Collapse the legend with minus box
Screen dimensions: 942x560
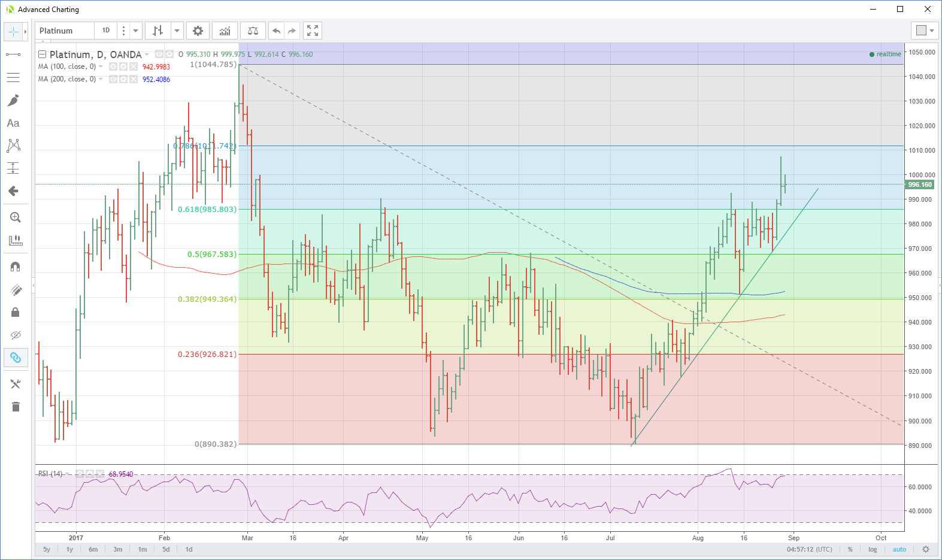(43, 54)
